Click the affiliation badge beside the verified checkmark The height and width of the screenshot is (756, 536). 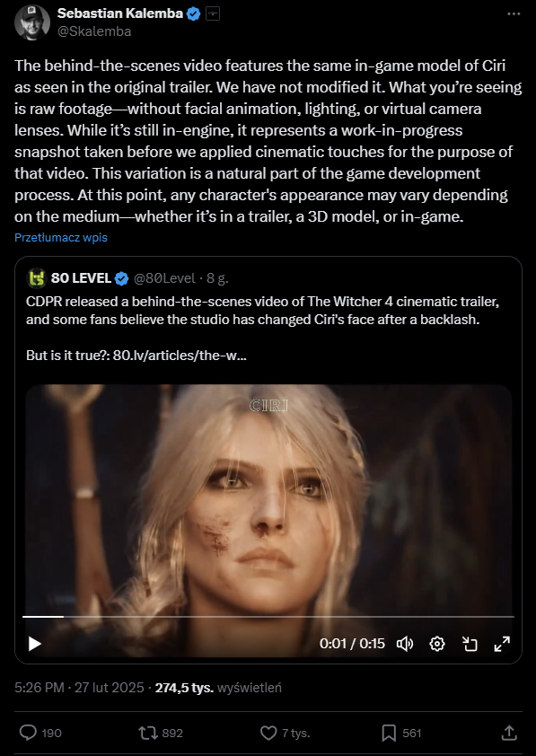point(213,14)
